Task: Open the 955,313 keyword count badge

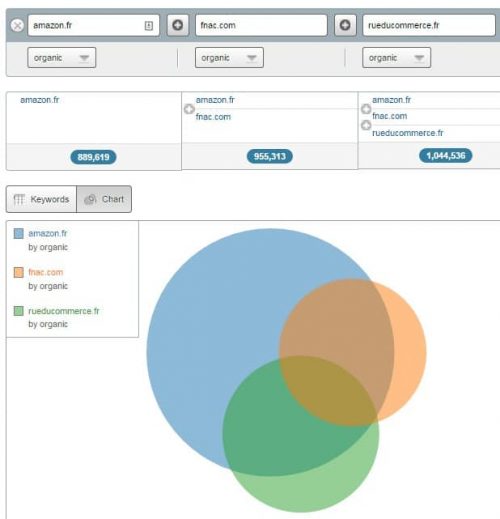Action: click(x=270, y=156)
